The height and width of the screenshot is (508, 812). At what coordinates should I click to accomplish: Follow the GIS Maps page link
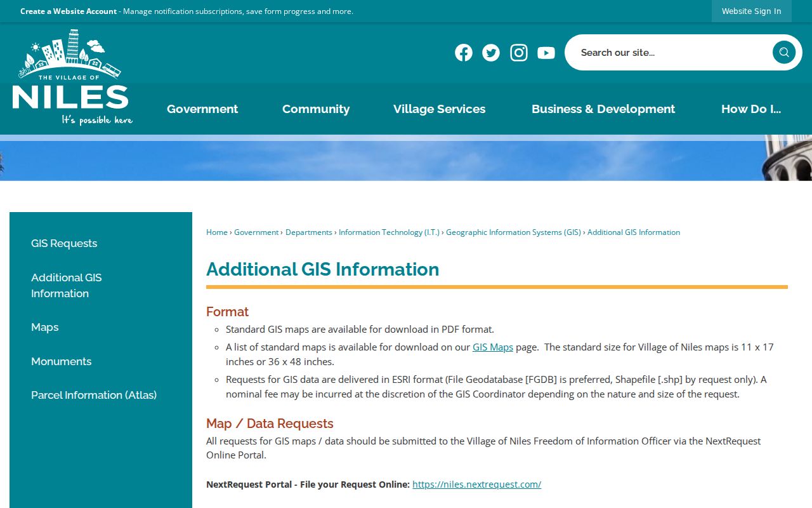coord(493,347)
